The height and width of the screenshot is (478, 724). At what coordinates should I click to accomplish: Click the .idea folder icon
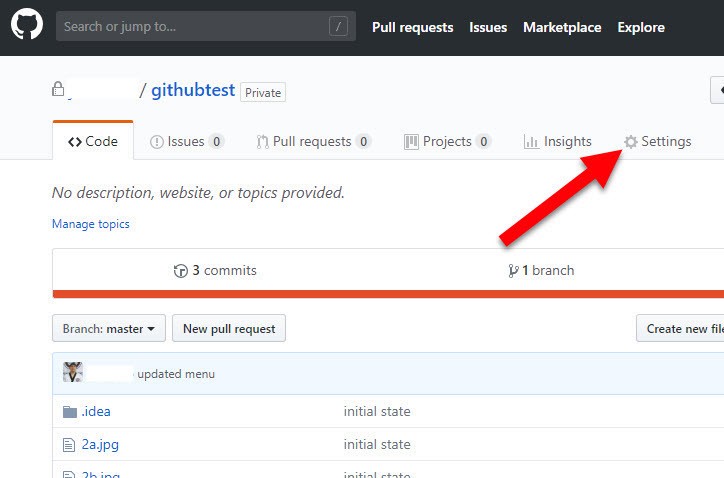69,412
